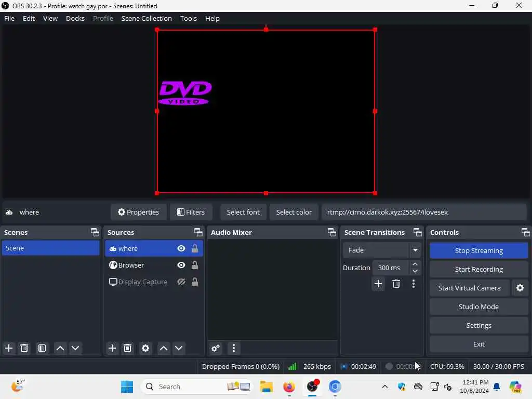The width and height of the screenshot is (532, 399).
Task: Select the Browser source row
Action: pyautogui.click(x=154, y=265)
